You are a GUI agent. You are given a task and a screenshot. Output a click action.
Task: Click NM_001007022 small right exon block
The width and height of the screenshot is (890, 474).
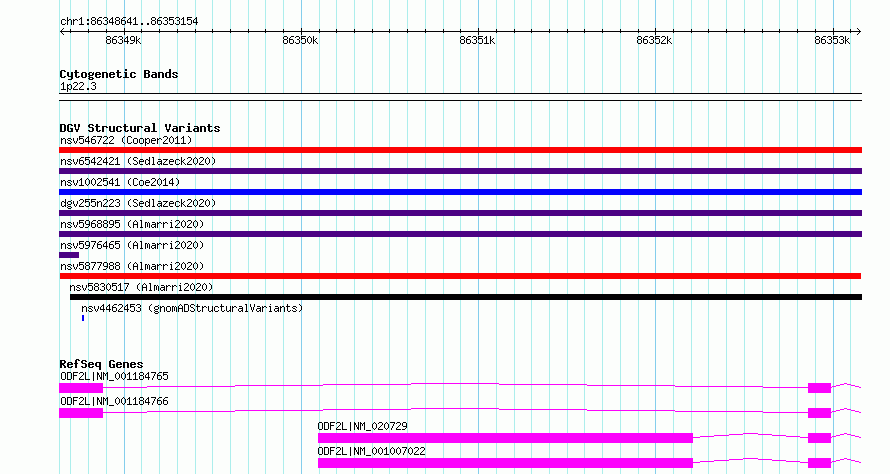click(x=819, y=463)
